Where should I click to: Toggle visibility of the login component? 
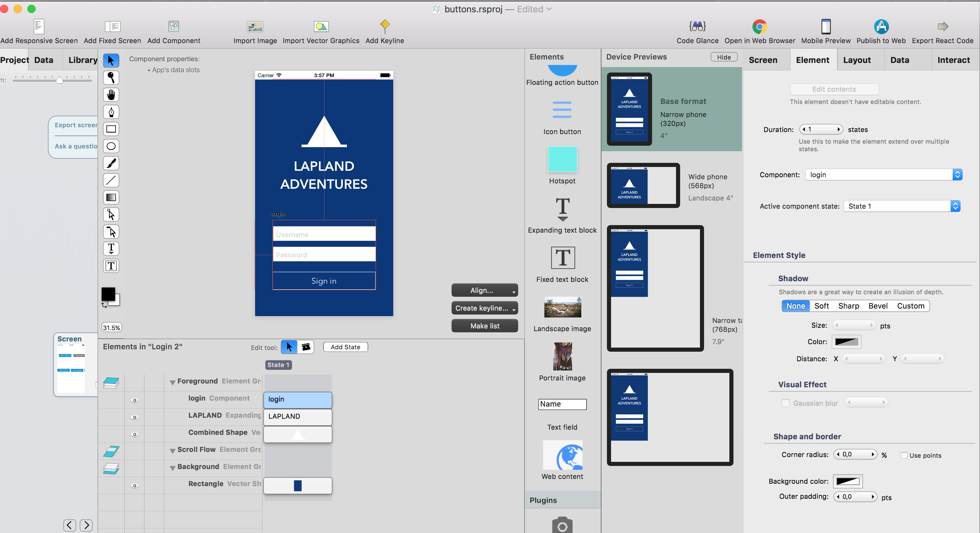coord(135,400)
